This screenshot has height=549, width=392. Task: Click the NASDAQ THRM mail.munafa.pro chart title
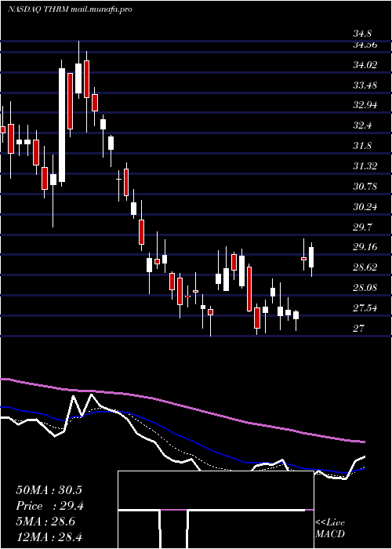tap(70, 9)
